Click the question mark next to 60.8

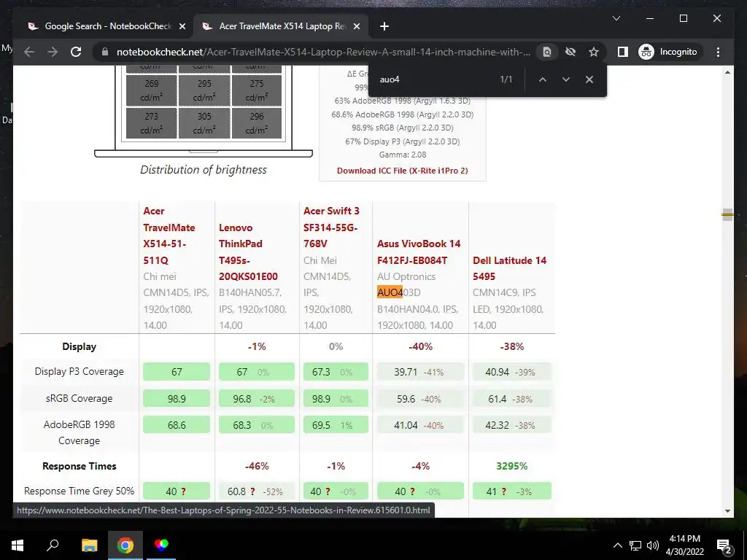pyautogui.click(x=252, y=491)
